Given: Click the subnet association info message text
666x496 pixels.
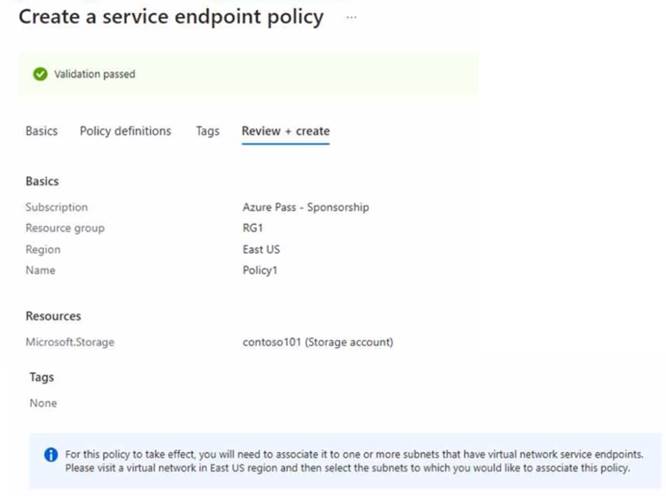Looking at the screenshot, I should [x=354, y=461].
